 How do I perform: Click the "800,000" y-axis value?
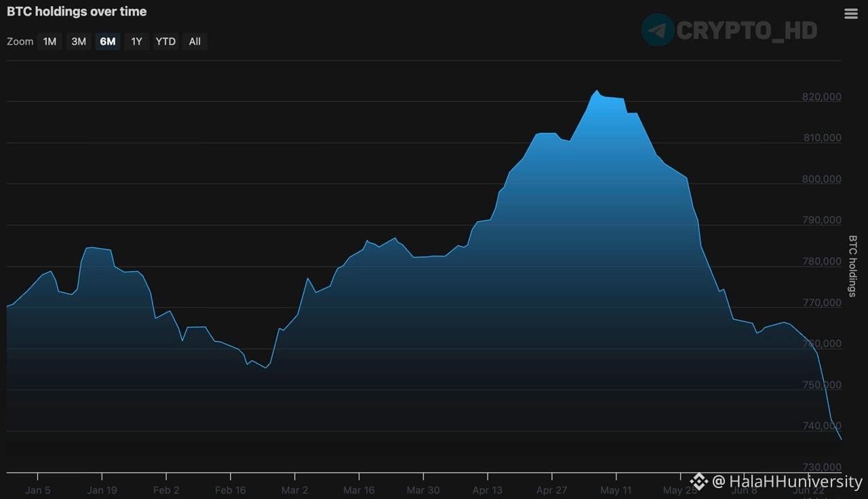coord(822,179)
